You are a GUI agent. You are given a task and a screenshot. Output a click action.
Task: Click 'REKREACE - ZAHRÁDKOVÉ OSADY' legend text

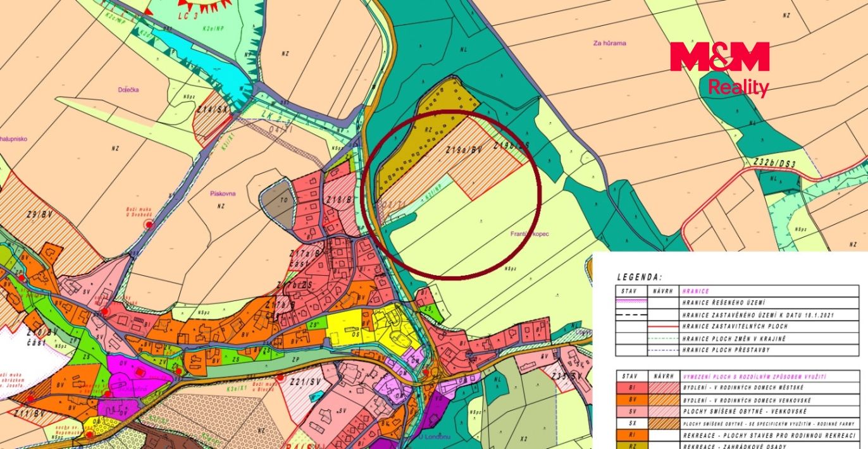pyautogui.click(x=735, y=446)
